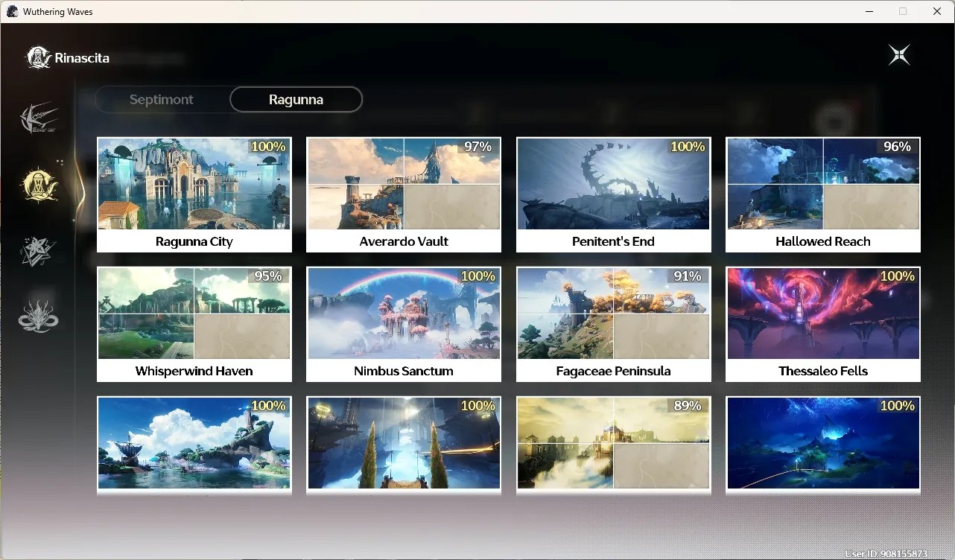The image size is (955, 560).
Task: Select the Ragunna tab
Action: point(296,100)
